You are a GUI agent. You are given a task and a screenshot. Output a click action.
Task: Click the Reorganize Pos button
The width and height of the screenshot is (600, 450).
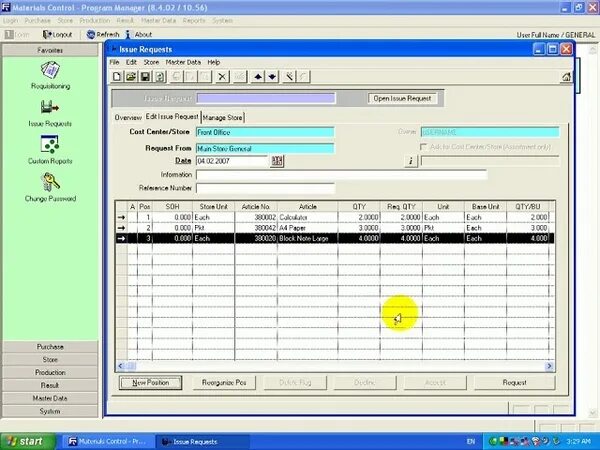[x=224, y=382]
